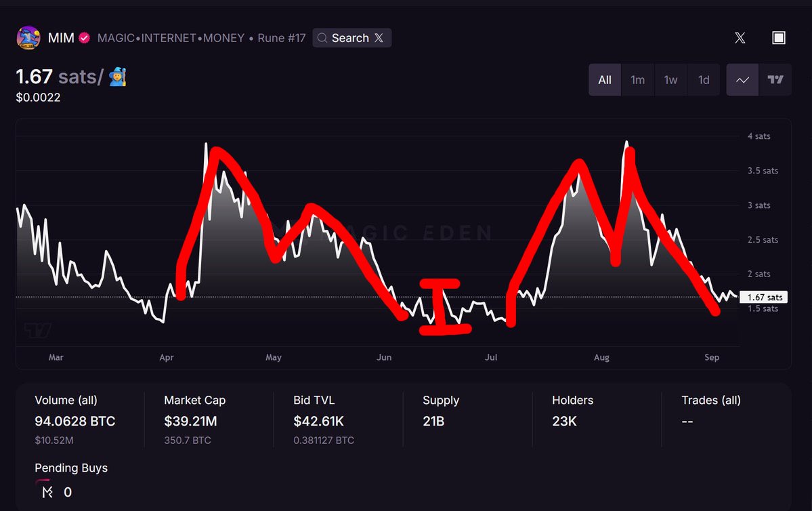
Task: Click the Apr label on time axis
Action: click(x=166, y=358)
